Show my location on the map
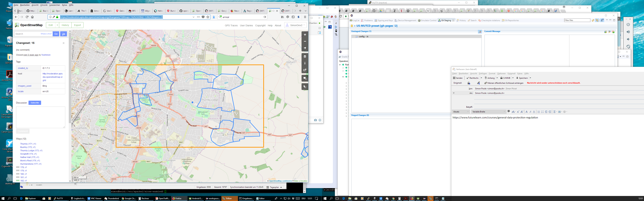 [x=305, y=48]
